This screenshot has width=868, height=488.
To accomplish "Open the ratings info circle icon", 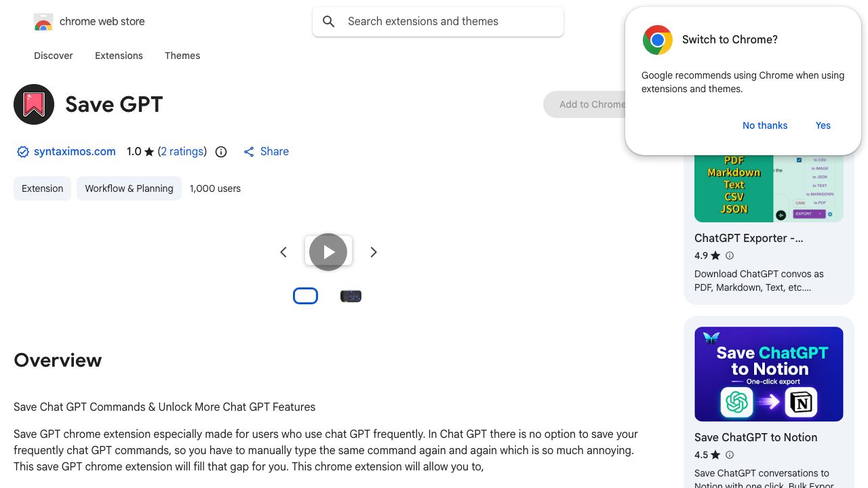I will click(x=221, y=152).
